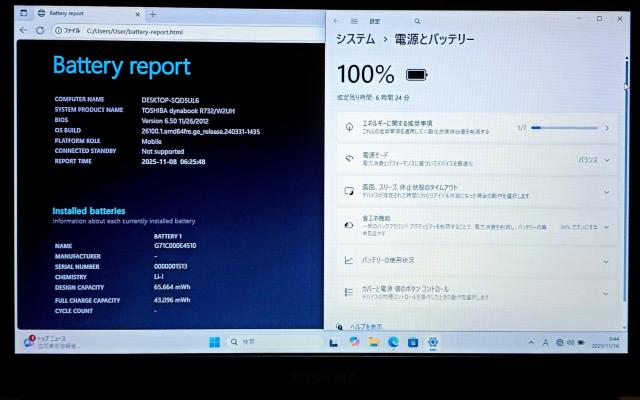Screen dimensions: 640x400
Task: Click the energy recommendations lightbulb icon
Action: [x=349, y=127]
